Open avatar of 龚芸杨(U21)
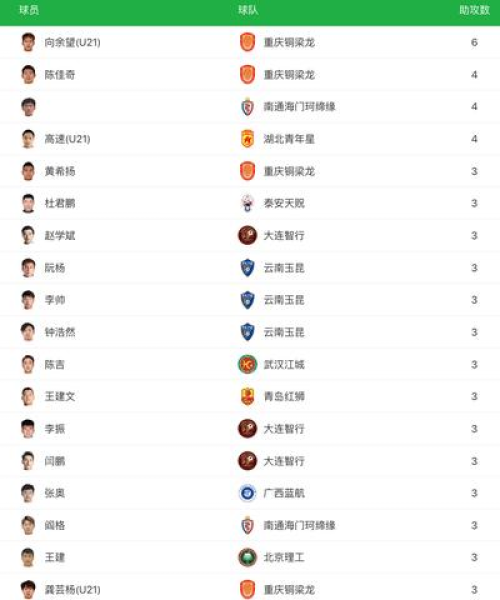The image size is (500, 600). (x=28, y=589)
